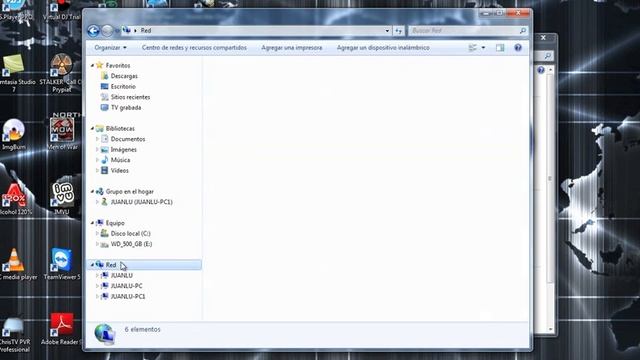Open the ImgBurn desktop shortcut
The height and width of the screenshot is (360, 640).
(13, 135)
